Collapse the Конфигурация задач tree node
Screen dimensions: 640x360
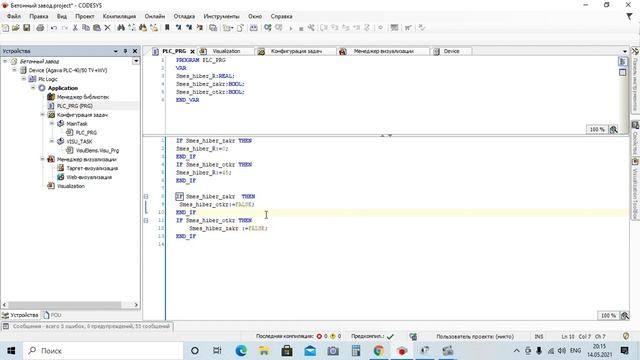(42, 115)
